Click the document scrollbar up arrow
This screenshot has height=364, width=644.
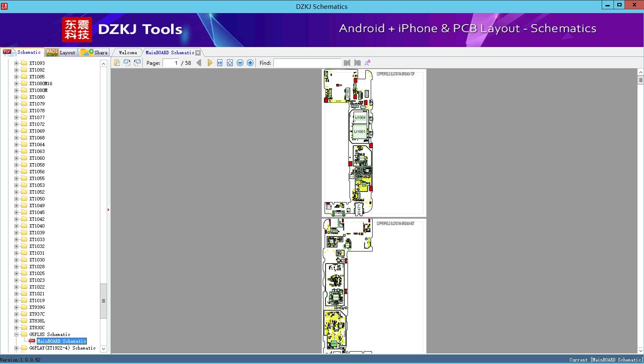tap(641, 72)
